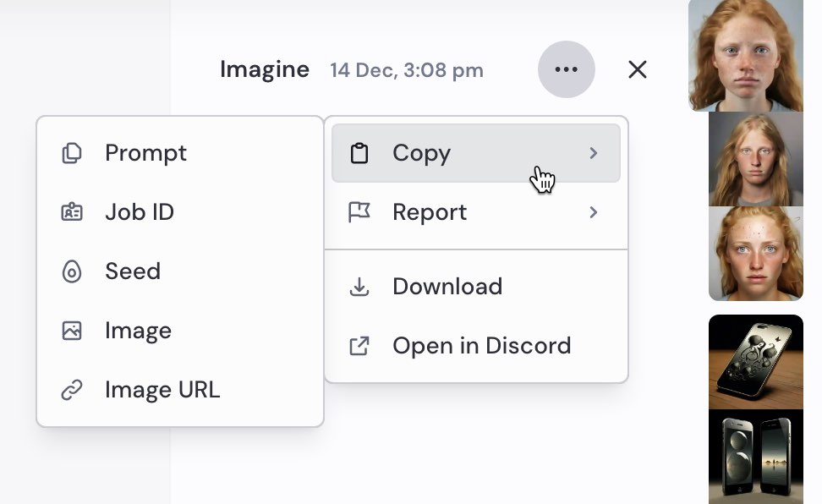Viewport: 822px width, 504px height.
Task: Click the ID badge icon beside Job ID
Action: pos(72,212)
